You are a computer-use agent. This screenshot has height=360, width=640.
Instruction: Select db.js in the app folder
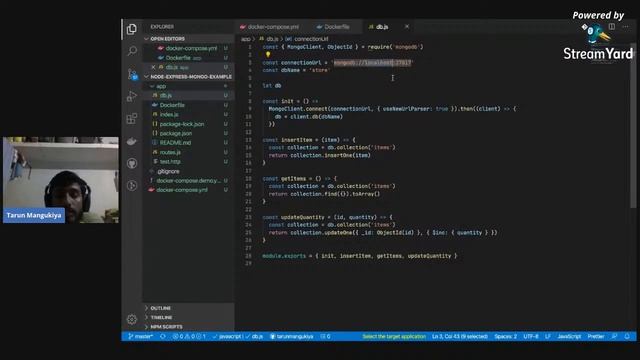click(x=165, y=96)
